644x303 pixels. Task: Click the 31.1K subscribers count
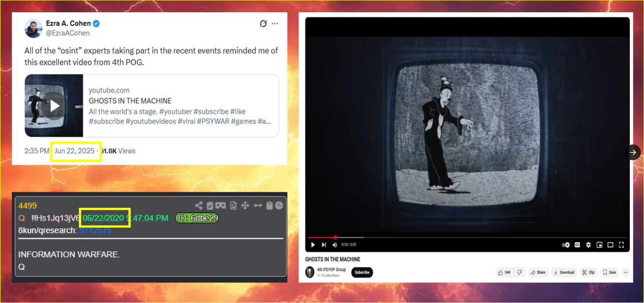coord(328,275)
